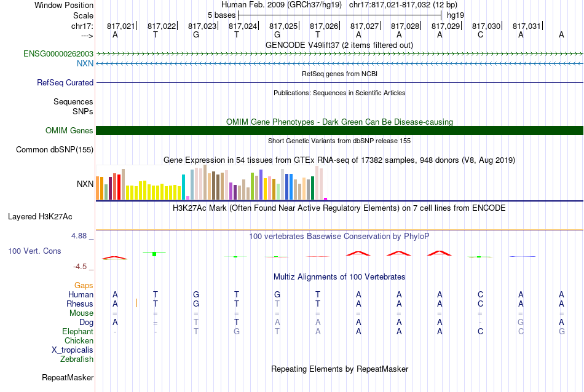
Task: Open the RefSeq genes from NCBI title
Action: click(x=339, y=74)
